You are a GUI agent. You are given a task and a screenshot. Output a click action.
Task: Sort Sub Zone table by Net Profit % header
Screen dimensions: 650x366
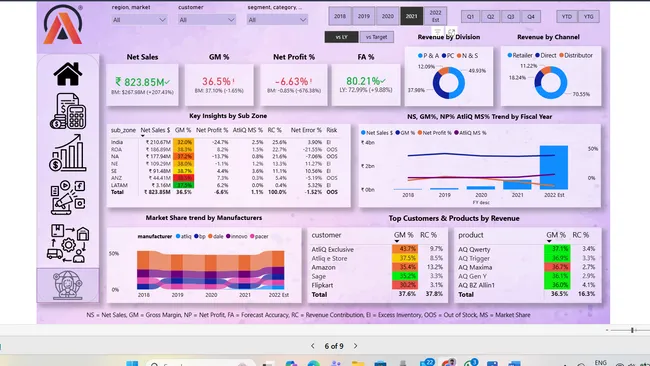coord(212,130)
